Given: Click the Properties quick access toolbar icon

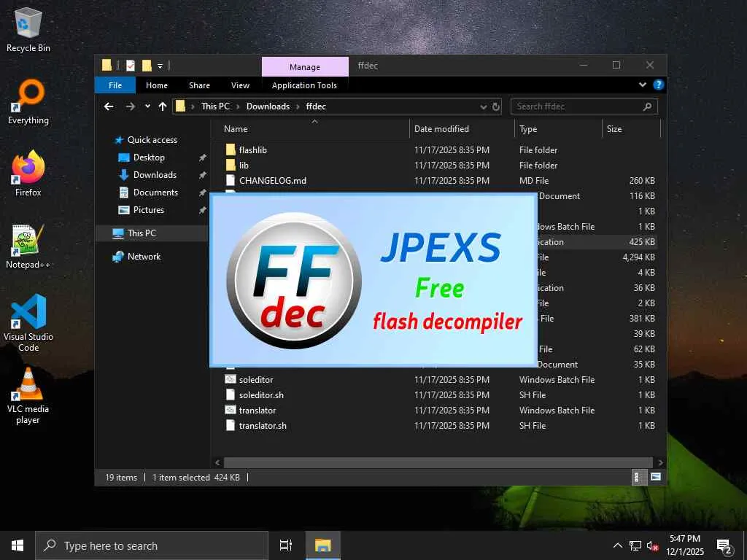Looking at the screenshot, I should tap(130, 65).
